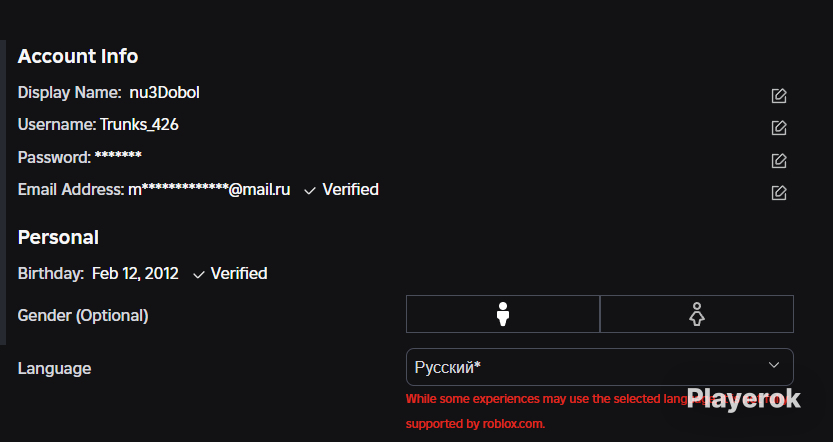Select the male gender figure icon
The image size is (833, 442).
click(503, 314)
